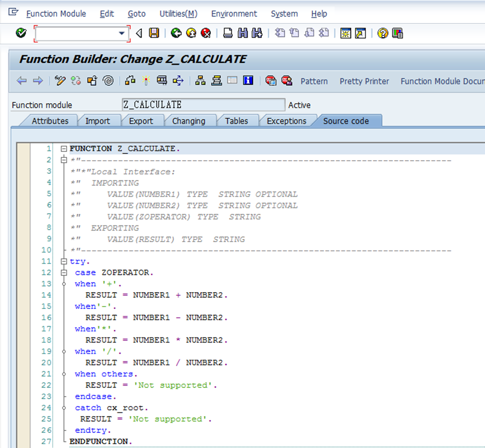The image size is (485, 448).
Task: Click the green Enter checkmark icon
Action: [x=21, y=34]
